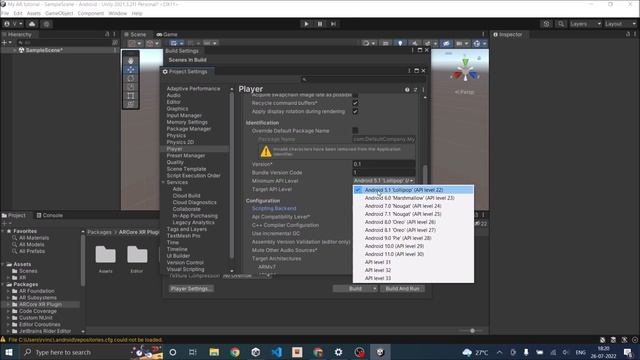Enable Override Default Package Name checkbox

click(355, 131)
